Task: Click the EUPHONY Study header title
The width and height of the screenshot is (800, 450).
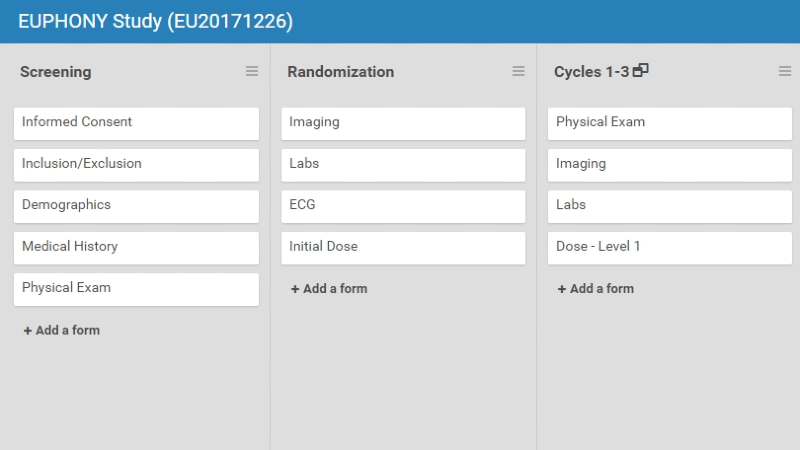Action: (156, 21)
